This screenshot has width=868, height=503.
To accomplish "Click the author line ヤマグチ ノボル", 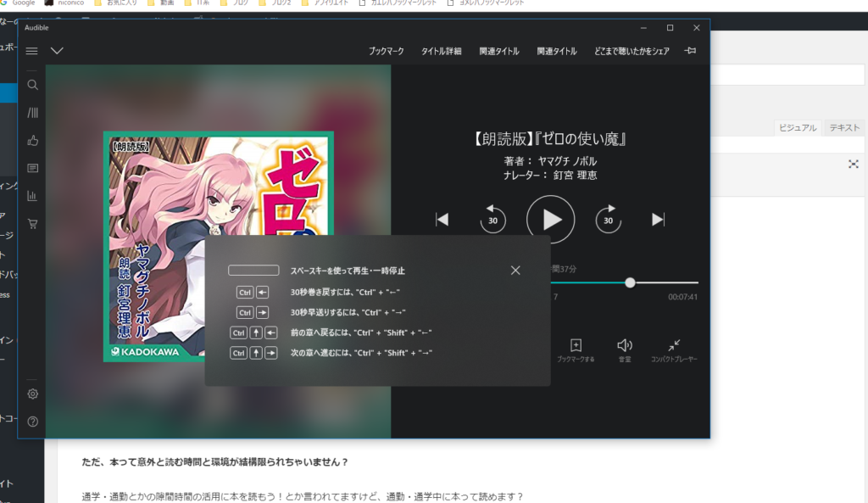I will 550,161.
